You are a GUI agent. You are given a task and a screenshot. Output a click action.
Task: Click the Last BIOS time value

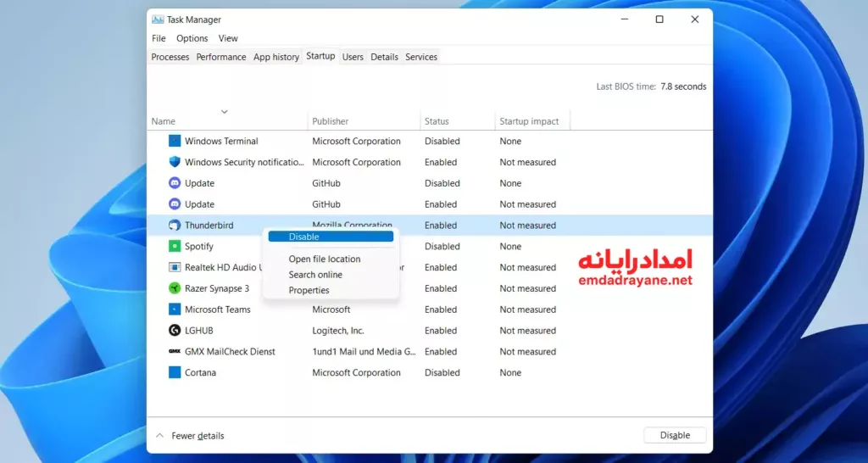[683, 86]
